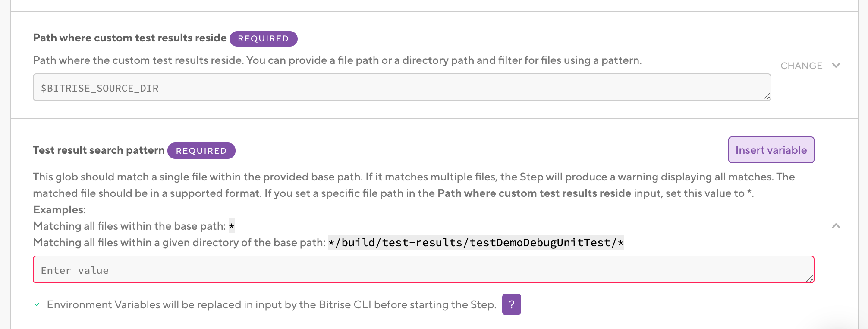
Task: Open the CHANGE options for test results path
Action: 801,66
